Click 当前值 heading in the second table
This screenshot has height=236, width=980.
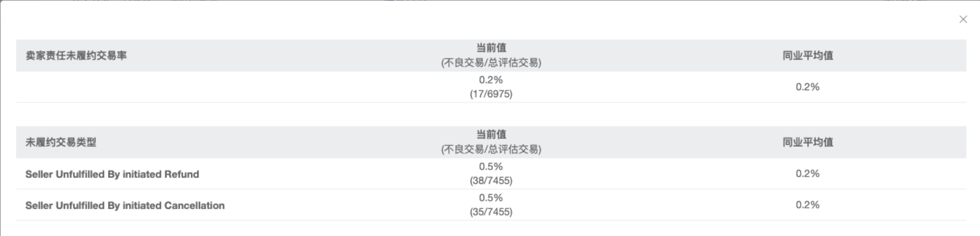pos(491,134)
